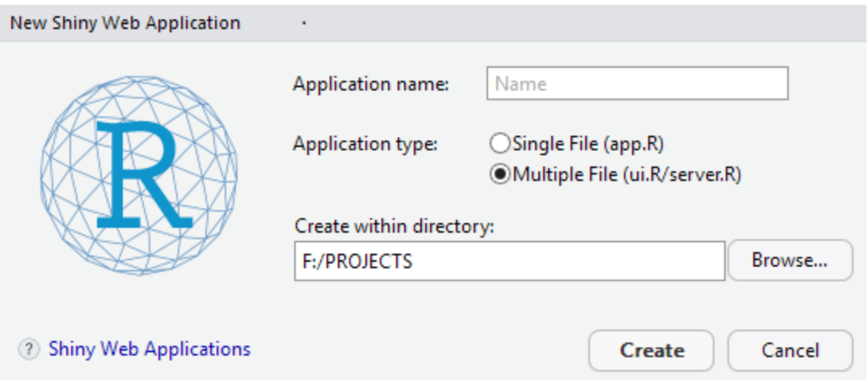Viewport: 868px width, 383px height.
Task: Click the Create button
Action: (651, 351)
